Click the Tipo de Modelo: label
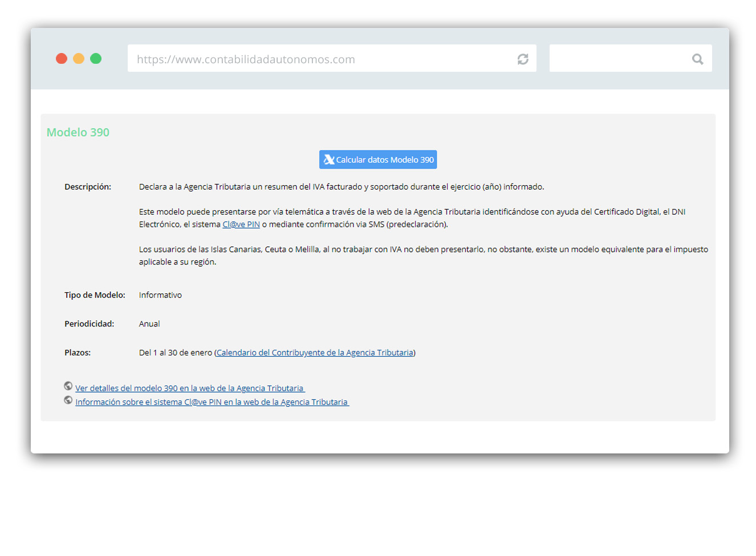 point(95,295)
